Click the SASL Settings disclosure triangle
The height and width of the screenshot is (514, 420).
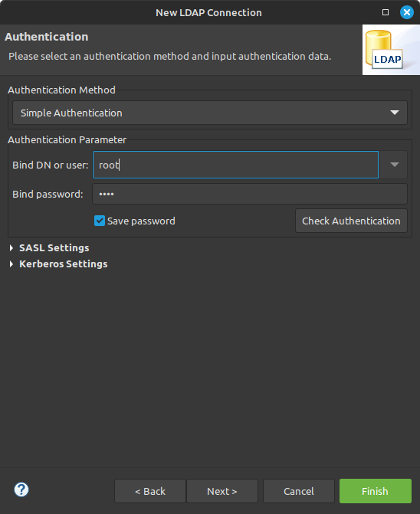click(11, 248)
